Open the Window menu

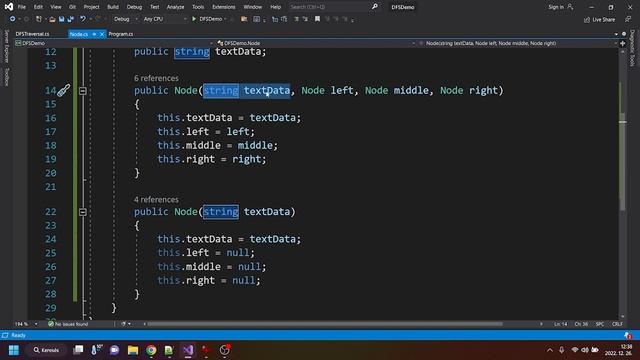[x=253, y=7]
